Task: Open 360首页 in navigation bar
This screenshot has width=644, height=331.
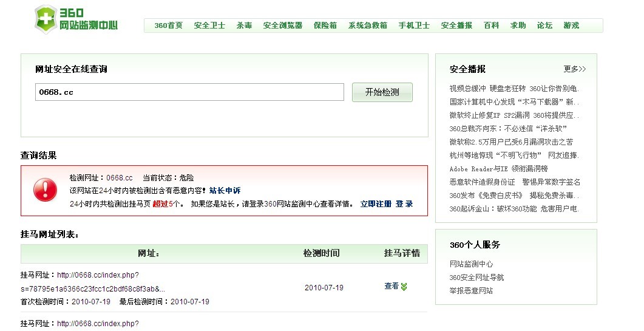Action: 168,26
